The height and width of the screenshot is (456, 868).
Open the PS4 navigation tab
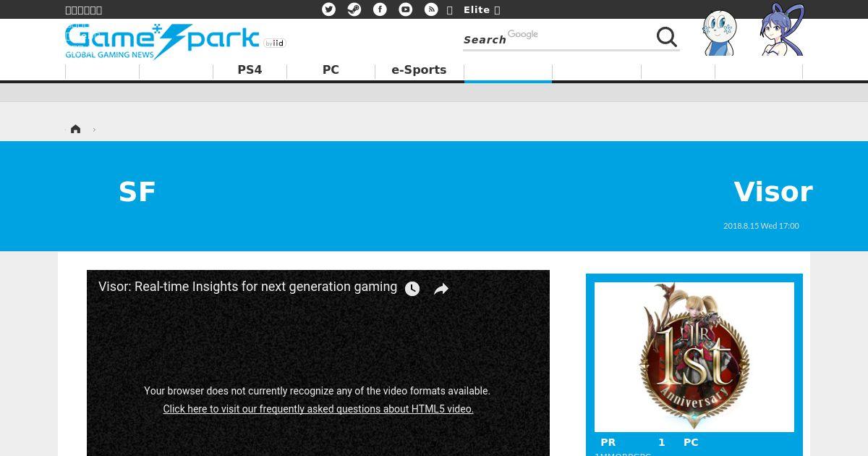click(x=250, y=70)
